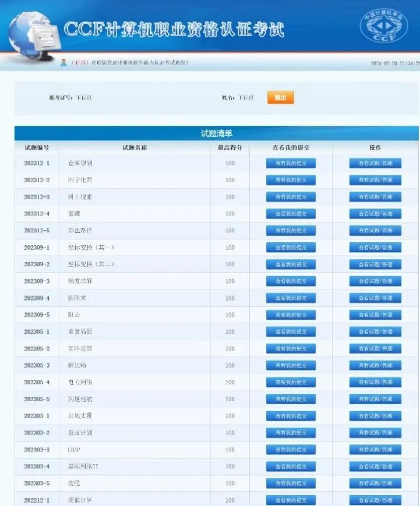Image resolution: width=420 pixels, height=506 pixels.
Task: View my submissions for 202305-3
Action: 291,365
